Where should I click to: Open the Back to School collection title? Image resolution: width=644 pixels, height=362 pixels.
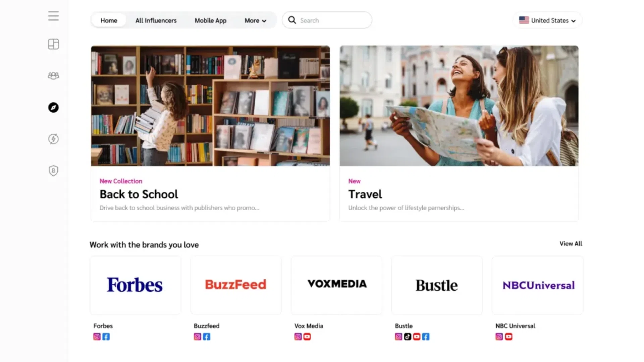coord(139,194)
